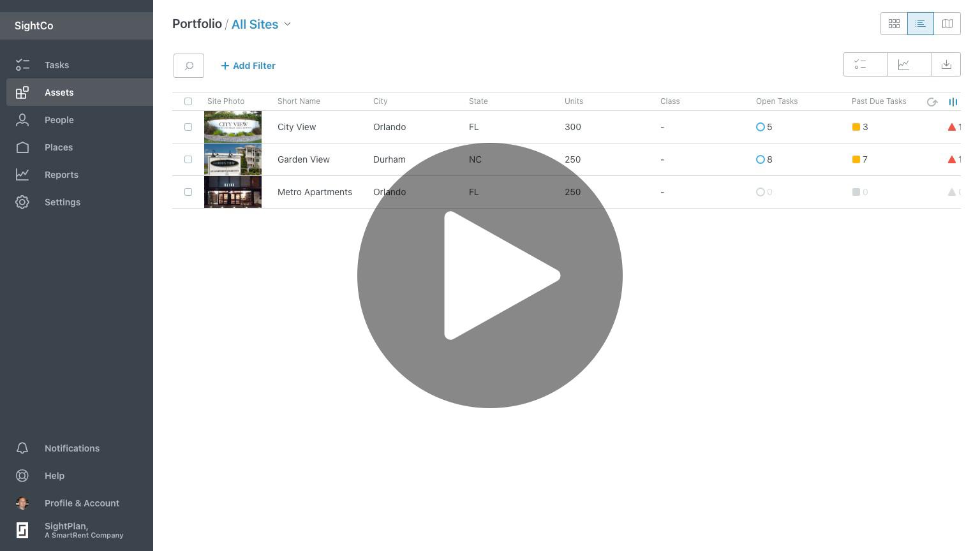This screenshot has height=551, width=980.
Task: Switch to grid view layout
Action: pyautogui.click(x=894, y=24)
